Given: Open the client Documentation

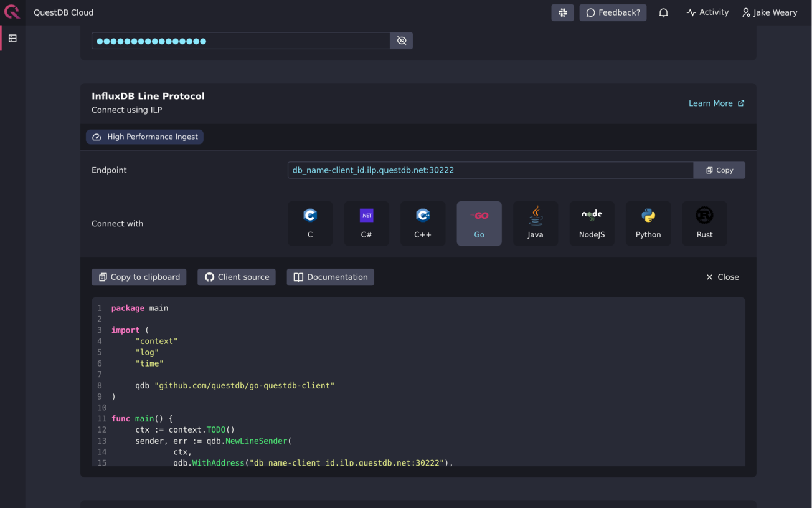Looking at the screenshot, I should pos(330,277).
